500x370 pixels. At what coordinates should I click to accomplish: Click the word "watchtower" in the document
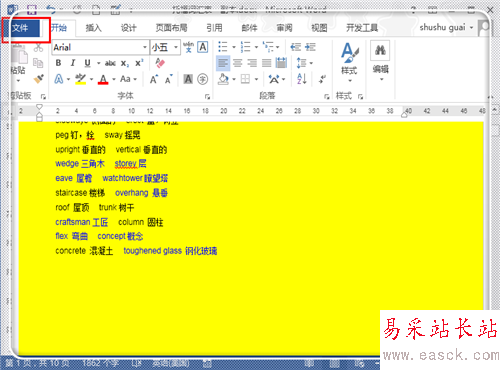click(122, 178)
